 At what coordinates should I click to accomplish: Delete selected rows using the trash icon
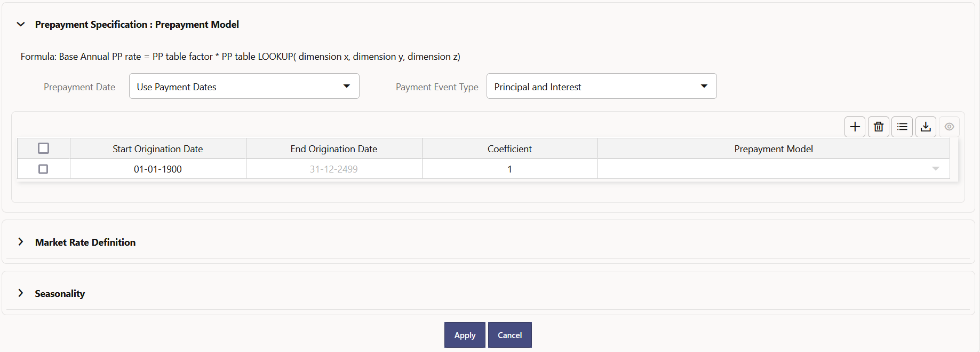[878, 127]
